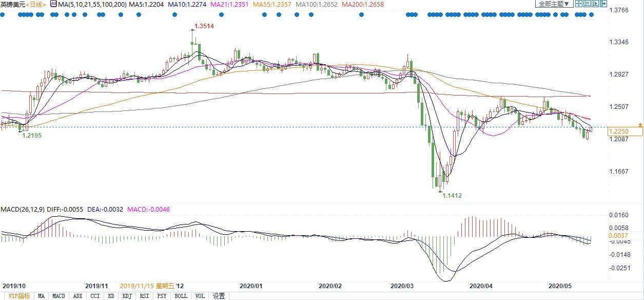The image size is (644, 300).
Task: Switch to the BOLL indicator tab
Action: [x=181, y=296]
